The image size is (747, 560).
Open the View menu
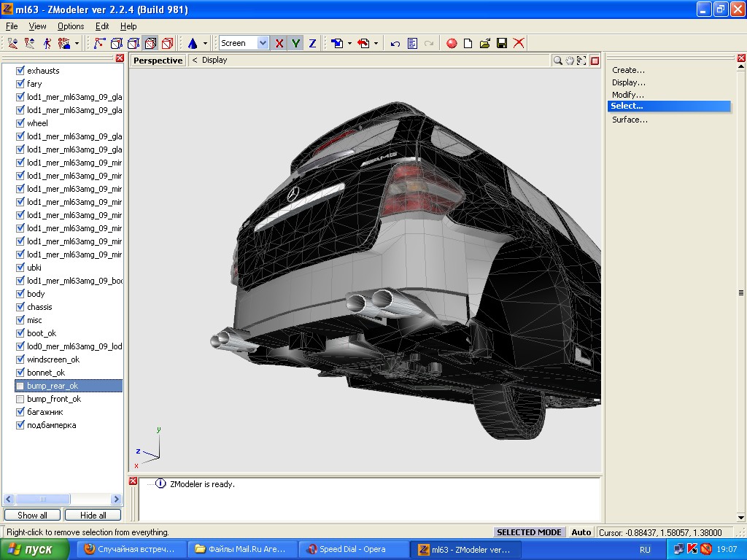pyautogui.click(x=38, y=26)
